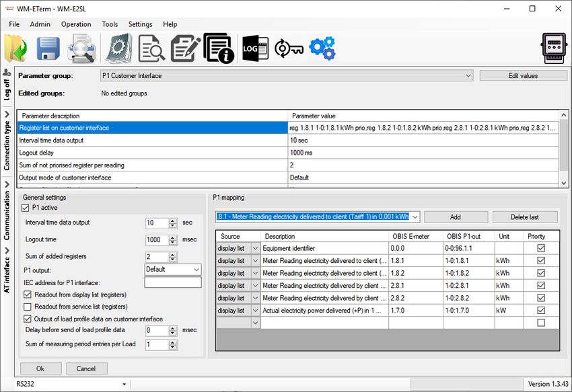This screenshot has width=572, height=392.
Task: Click the parameter list scrollbar up arrow
Action: (x=564, y=115)
